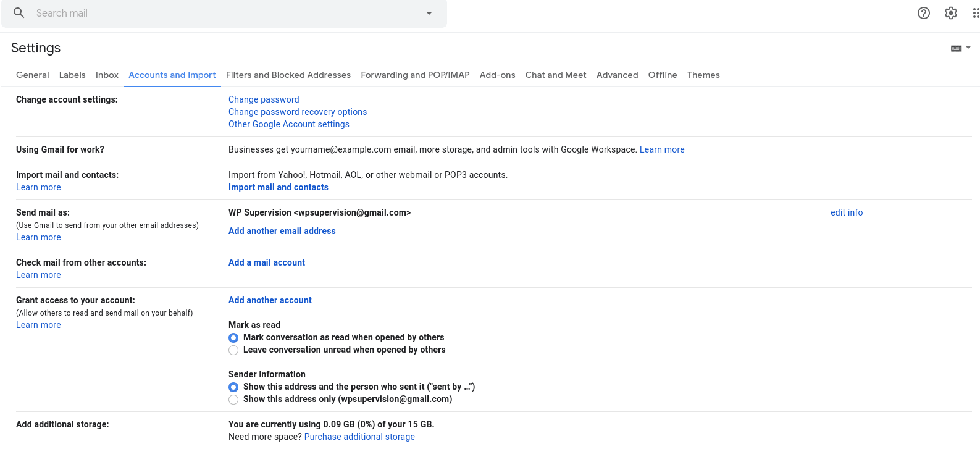980x449 pixels.
Task: Click Add another email address
Action: coord(282,231)
